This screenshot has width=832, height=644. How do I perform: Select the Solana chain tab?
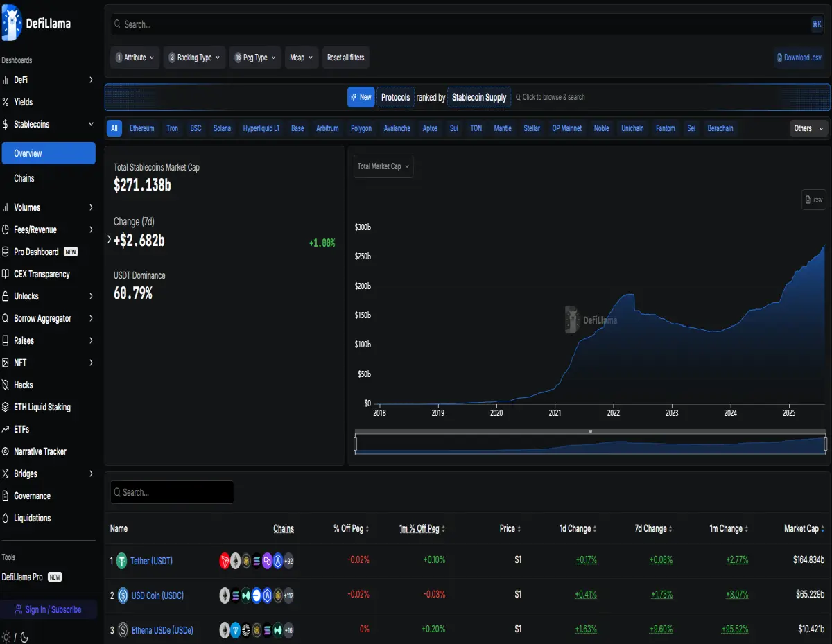[x=222, y=128]
